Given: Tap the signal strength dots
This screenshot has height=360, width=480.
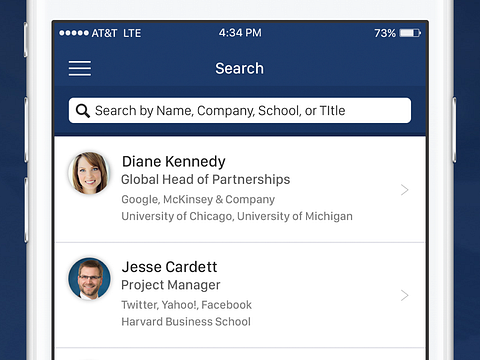Looking at the screenshot, I should click(74, 33).
